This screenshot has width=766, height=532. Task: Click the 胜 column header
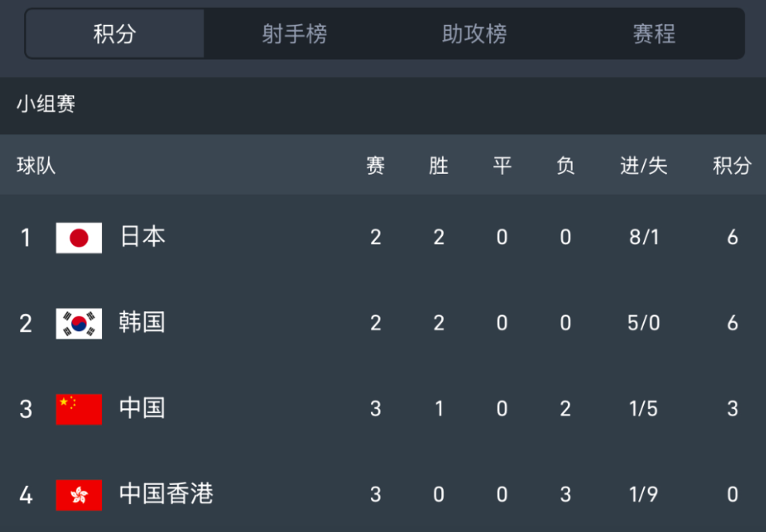[x=439, y=166]
